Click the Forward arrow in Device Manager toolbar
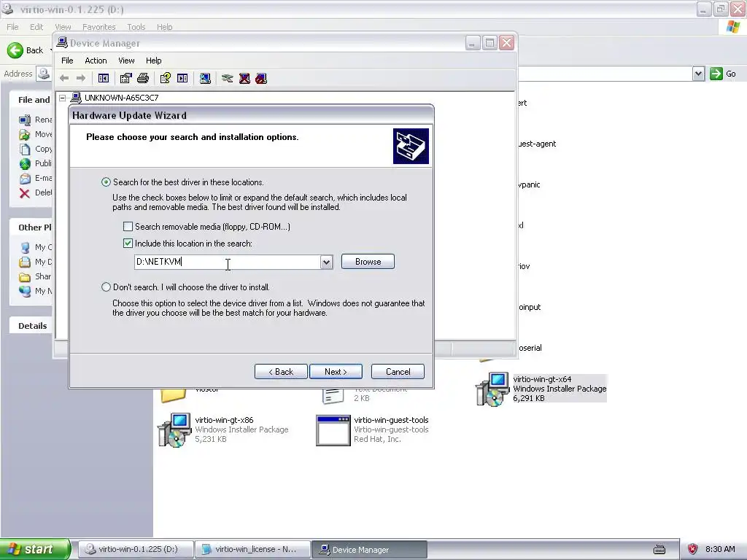 click(x=81, y=78)
